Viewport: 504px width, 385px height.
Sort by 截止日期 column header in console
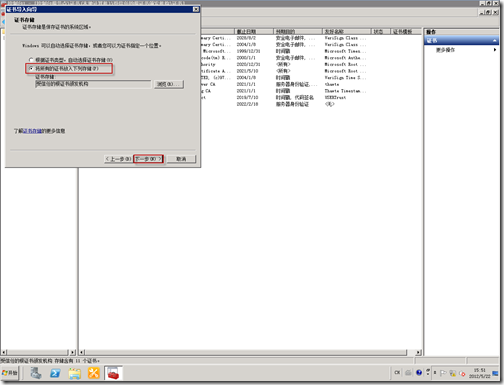click(x=254, y=31)
